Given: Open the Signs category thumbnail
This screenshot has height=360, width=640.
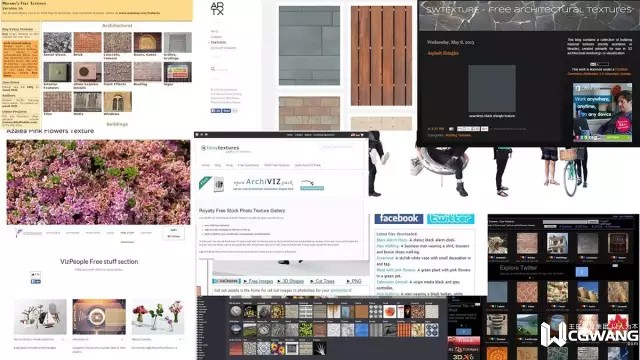Looking at the screenshot, I should tap(178, 72).
